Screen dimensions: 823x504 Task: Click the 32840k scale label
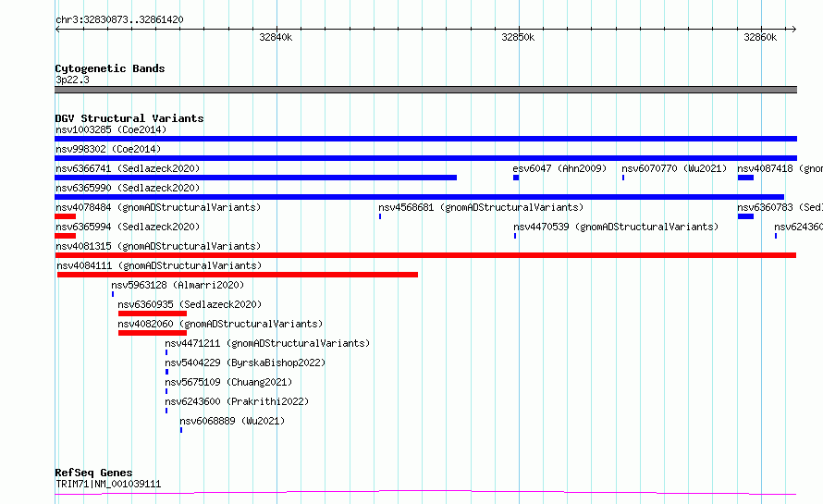pos(276,37)
